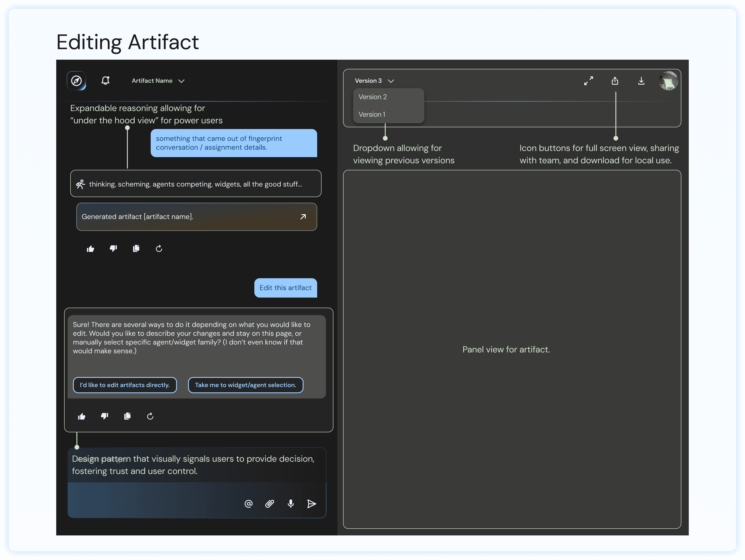The height and width of the screenshot is (560, 745).
Task: Click the compass logo icon
Action: (x=76, y=81)
